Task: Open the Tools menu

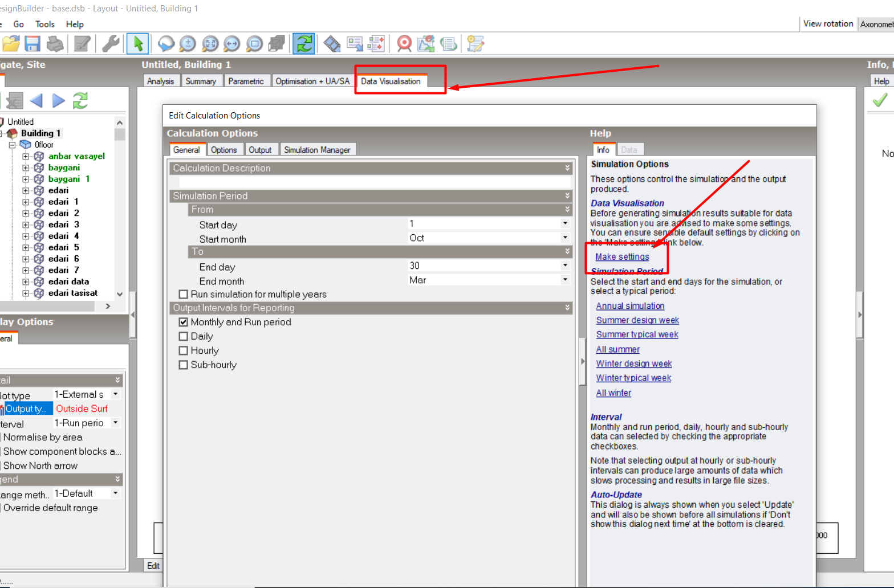Action: coord(45,24)
